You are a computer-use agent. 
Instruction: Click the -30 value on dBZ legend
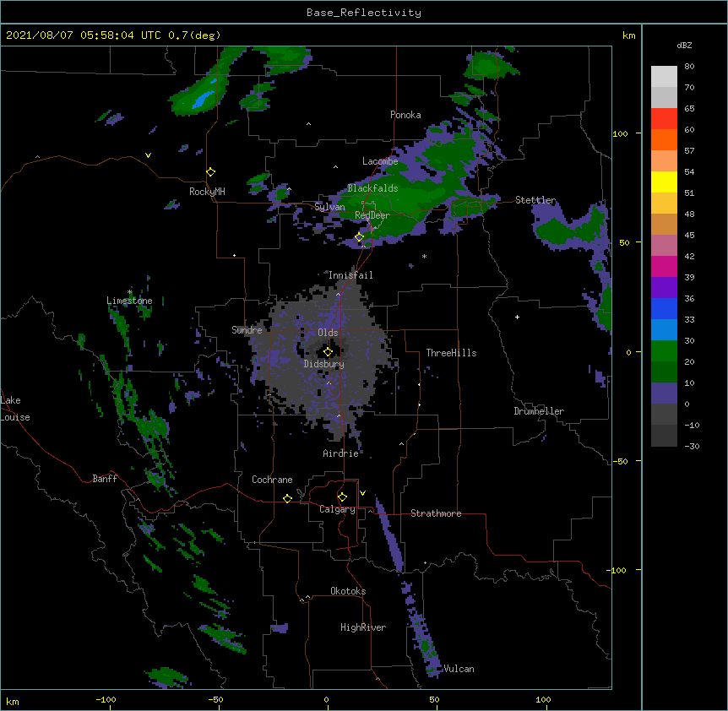pyautogui.click(x=692, y=446)
